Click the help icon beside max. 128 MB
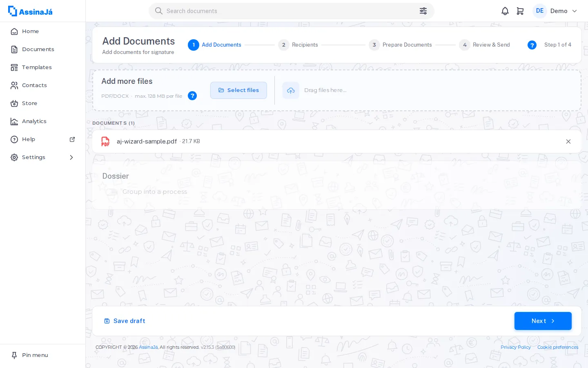 pos(192,96)
